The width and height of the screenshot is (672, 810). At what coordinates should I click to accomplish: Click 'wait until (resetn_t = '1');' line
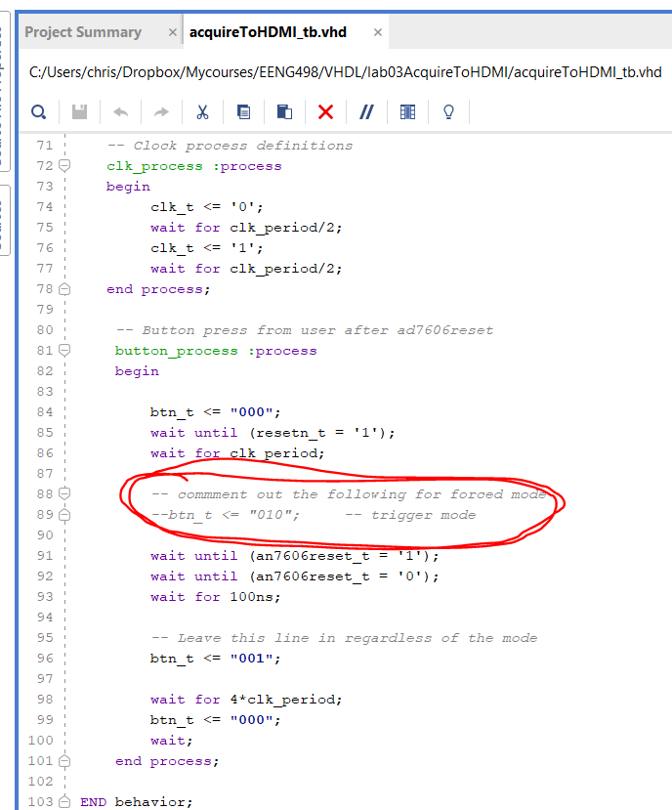tap(273, 433)
